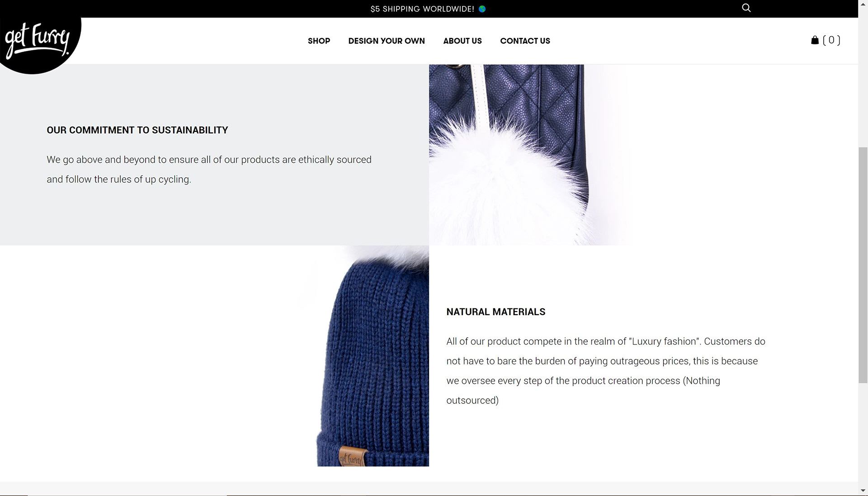Click the ethically sourced paragraph text
Screen dimensions: 868x496
point(209,170)
